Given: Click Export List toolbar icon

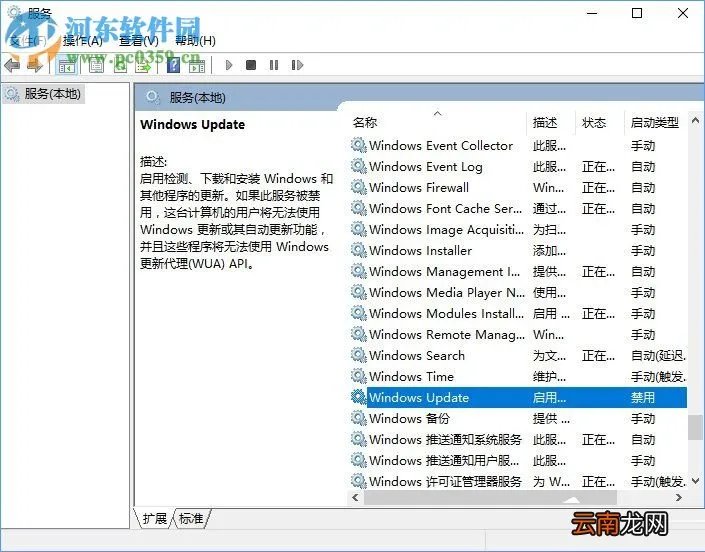Looking at the screenshot, I should point(143,66).
